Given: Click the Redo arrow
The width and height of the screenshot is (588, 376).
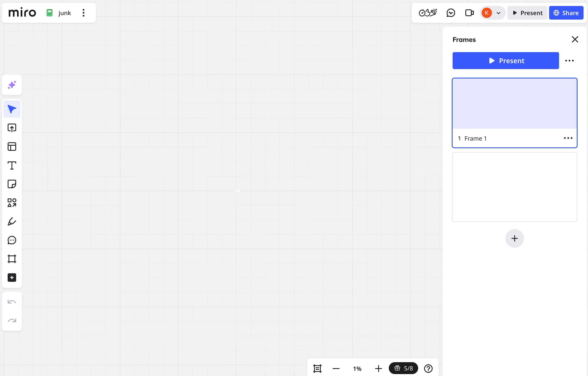Looking at the screenshot, I should [12, 320].
